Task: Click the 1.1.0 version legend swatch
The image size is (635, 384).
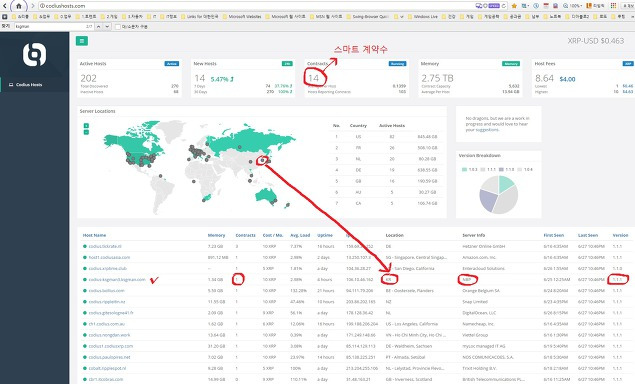Action: coord(501,169)
